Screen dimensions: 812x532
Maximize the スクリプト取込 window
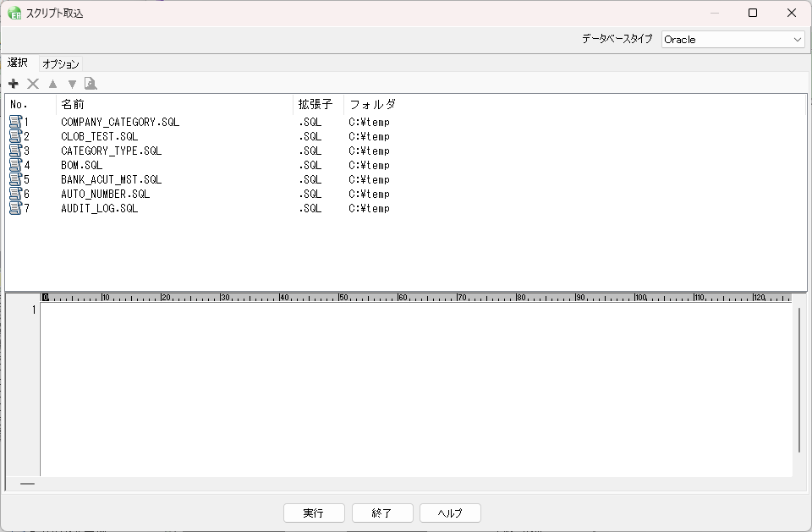pos(753,13)
